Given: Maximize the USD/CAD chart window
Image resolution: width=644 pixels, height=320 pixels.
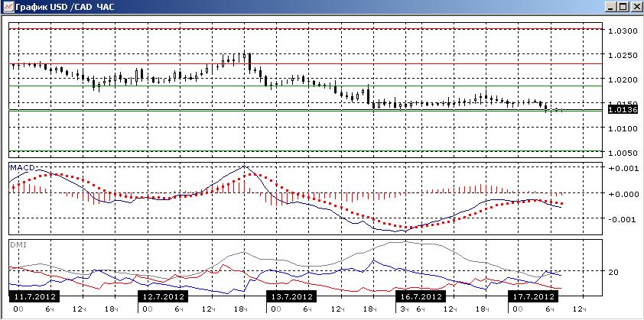Looking at the screenshot, I should 623,7.
